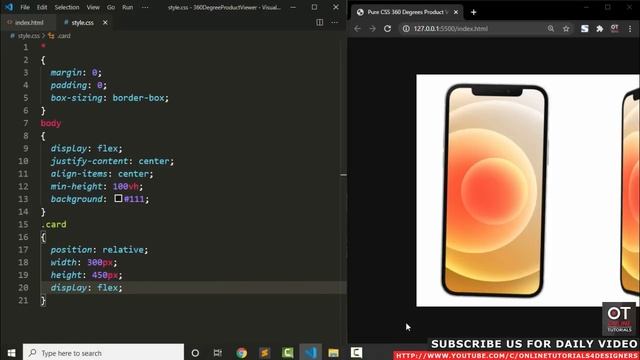Bookmark this page with the star icon
The image size is (640, 360).
click(x=566, y=29)
